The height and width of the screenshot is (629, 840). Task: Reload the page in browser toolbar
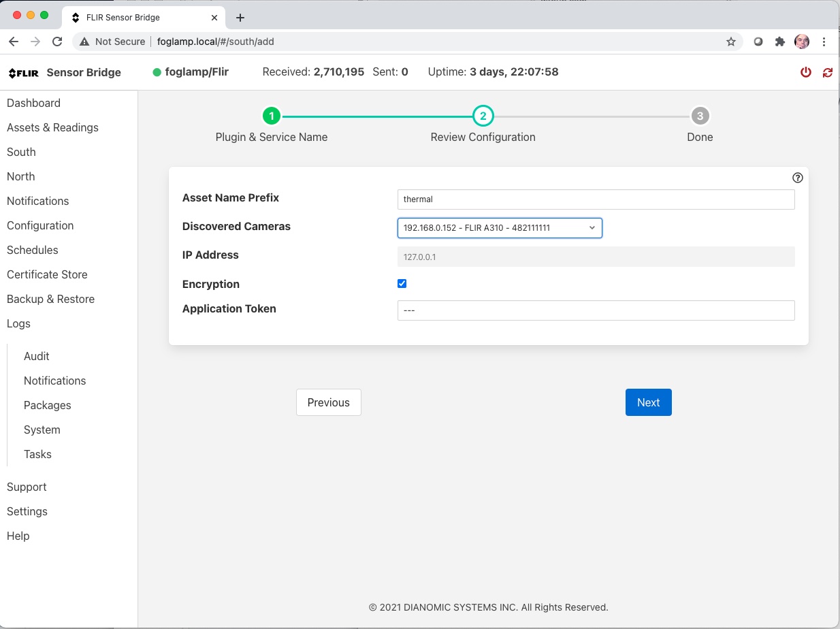pyautogui.click(x=57, y=42)
